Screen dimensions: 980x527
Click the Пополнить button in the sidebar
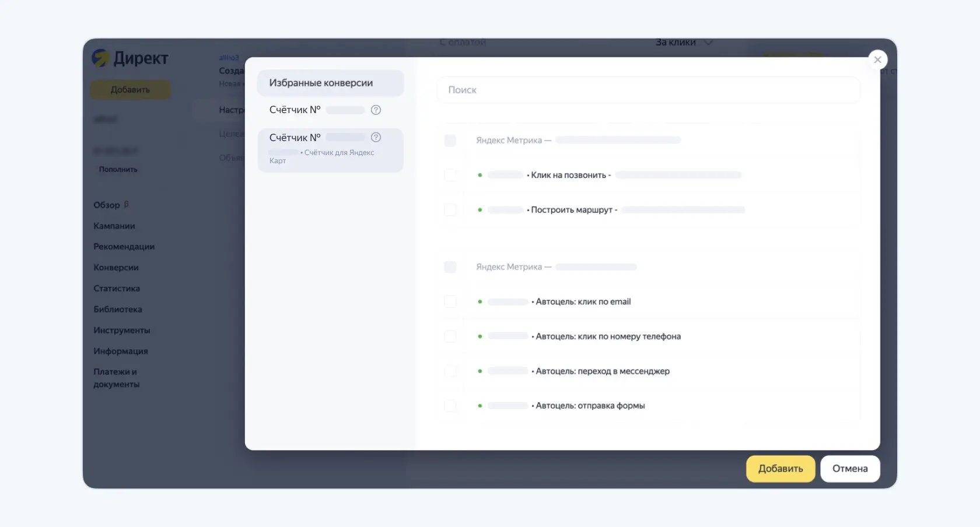[x=118, y=170]
